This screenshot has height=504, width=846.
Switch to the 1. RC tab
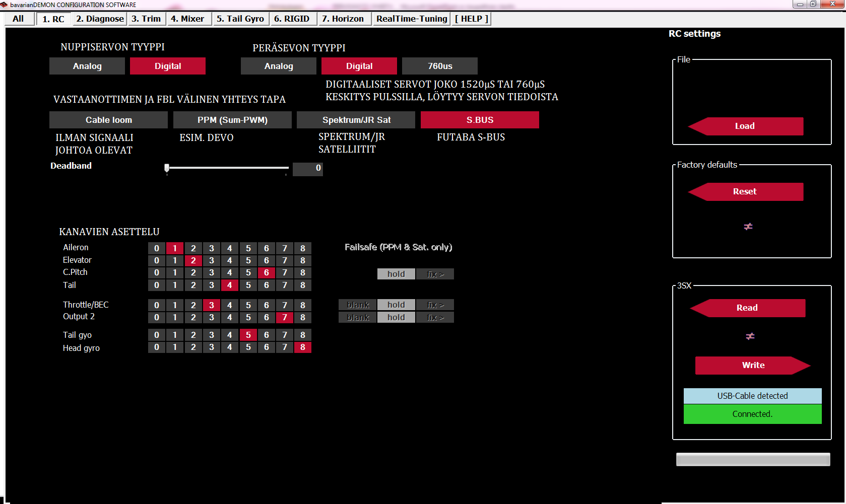53,19
